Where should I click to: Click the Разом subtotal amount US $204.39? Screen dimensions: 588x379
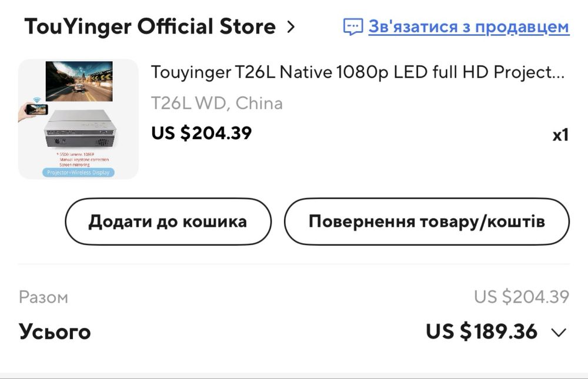pyautogui.click(x=521, y=297)
